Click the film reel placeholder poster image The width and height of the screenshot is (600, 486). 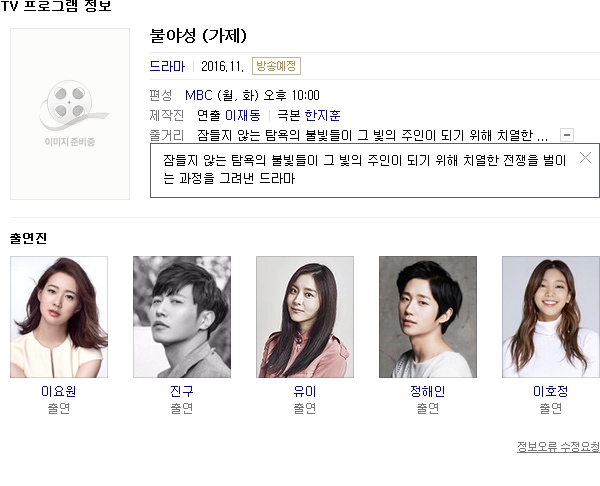click(x=70, y=114)
